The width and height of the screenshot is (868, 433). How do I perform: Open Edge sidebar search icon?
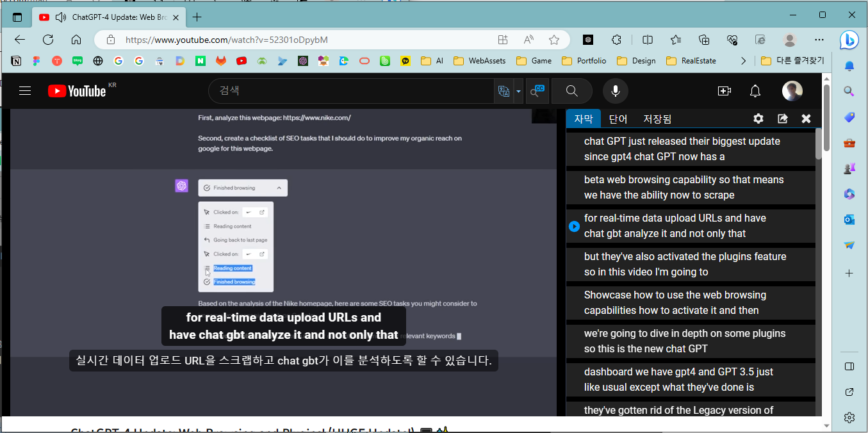click(x=849, y=91)
